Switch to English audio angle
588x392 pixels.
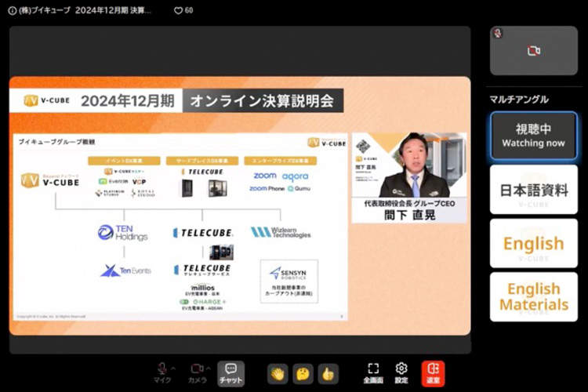point(534,244)
